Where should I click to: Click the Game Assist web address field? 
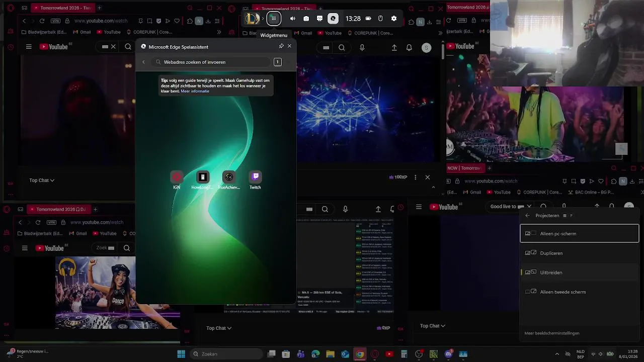(211, 62)
